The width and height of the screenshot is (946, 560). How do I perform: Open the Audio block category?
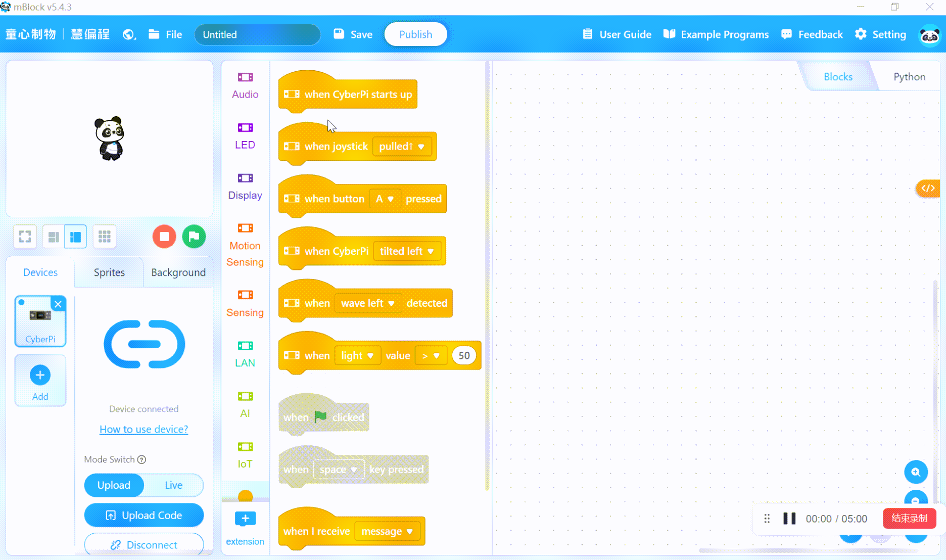(x=245, y=85)
